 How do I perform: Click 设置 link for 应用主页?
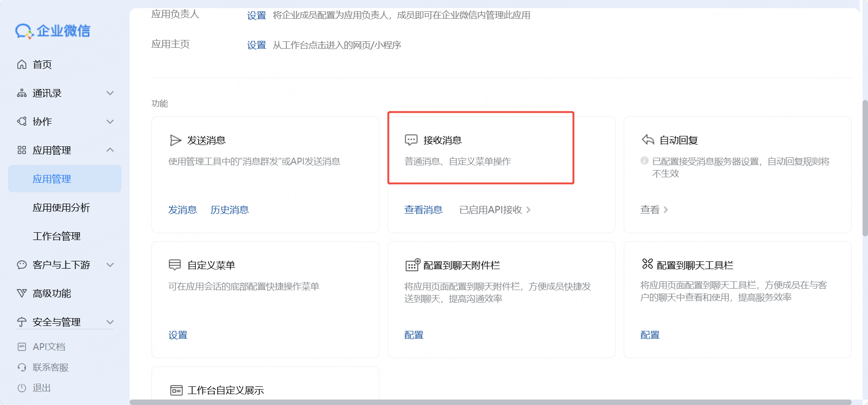256,45
